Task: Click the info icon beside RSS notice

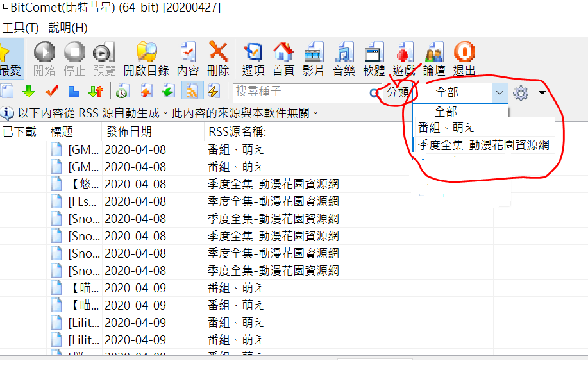Action: [x=7, y=113]
